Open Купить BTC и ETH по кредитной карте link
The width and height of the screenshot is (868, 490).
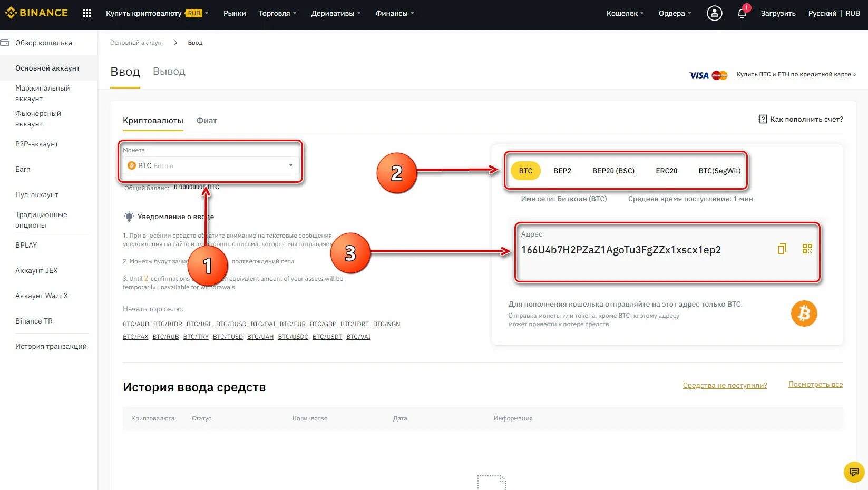[x=796, y=74]
